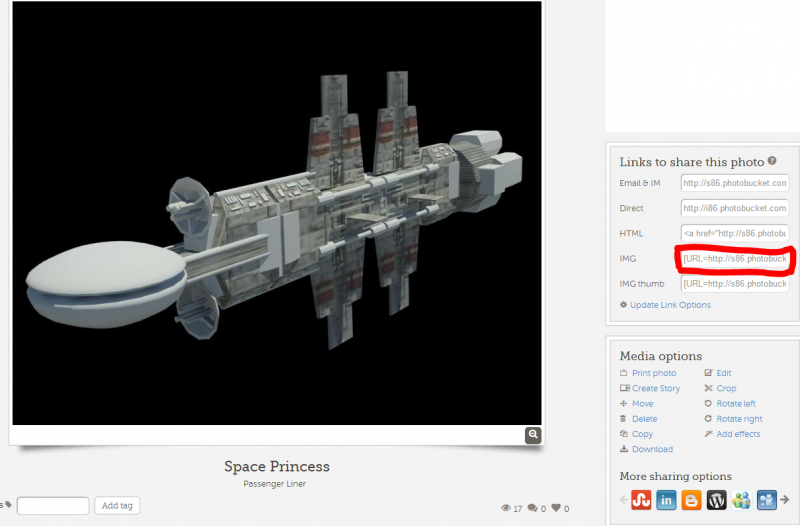Share via StumbleUpon icon

coord(641,499)
